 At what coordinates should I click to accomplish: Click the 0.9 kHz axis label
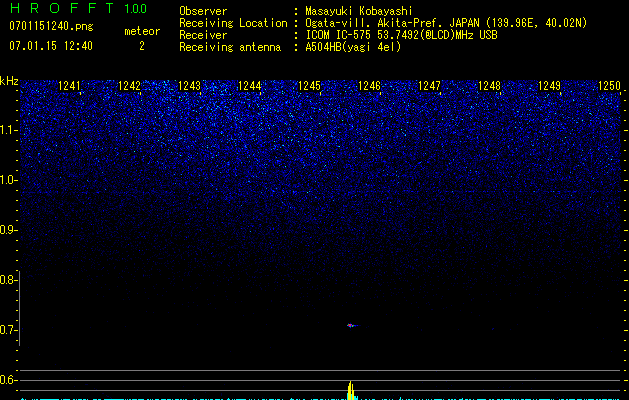[x=8, y=230]
